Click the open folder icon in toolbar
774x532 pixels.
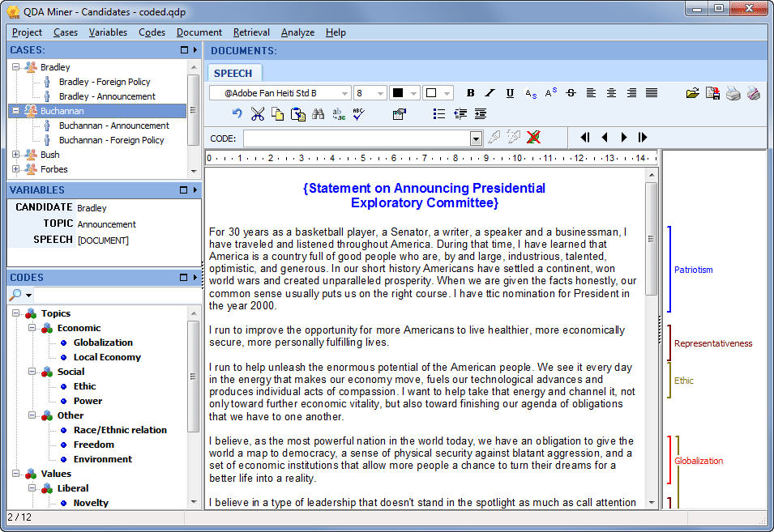693,93
